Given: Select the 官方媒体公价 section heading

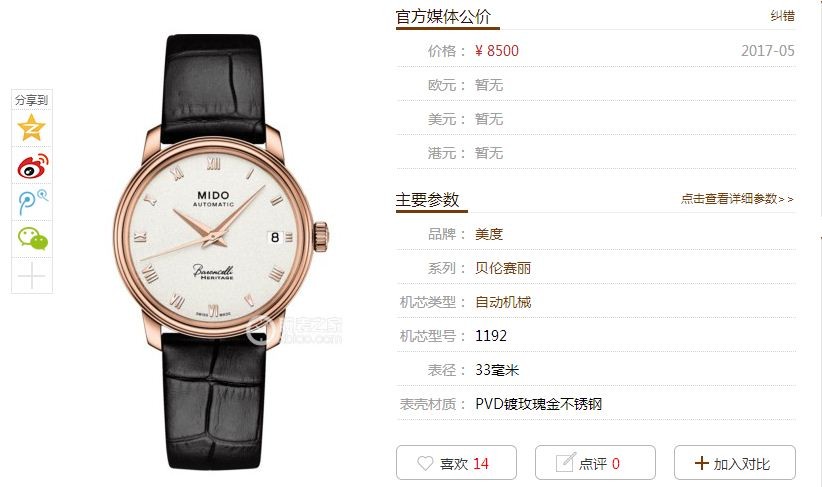Looking at the screenshot, I should 443,16.
